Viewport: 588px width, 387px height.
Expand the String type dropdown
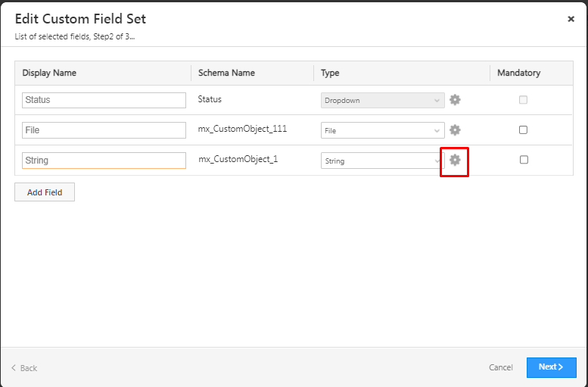tap(382, 161)
